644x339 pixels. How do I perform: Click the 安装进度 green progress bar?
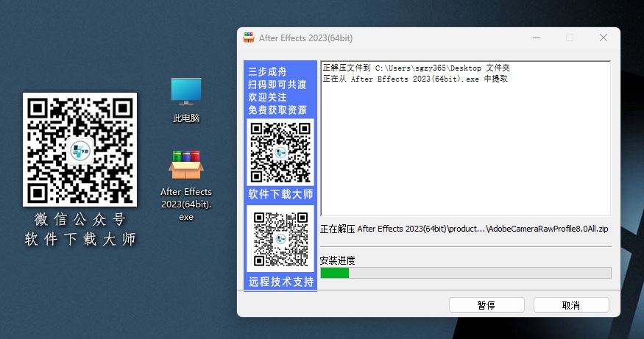click(466, 273)
